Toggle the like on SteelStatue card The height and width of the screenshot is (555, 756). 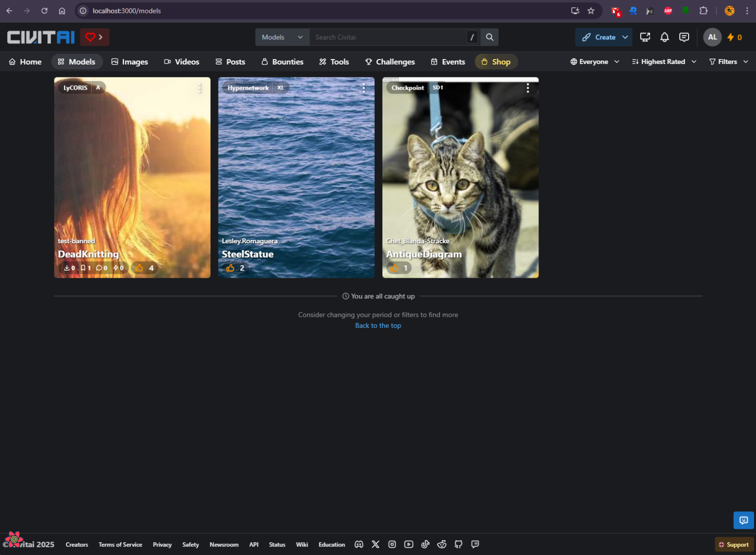(230, 268)
